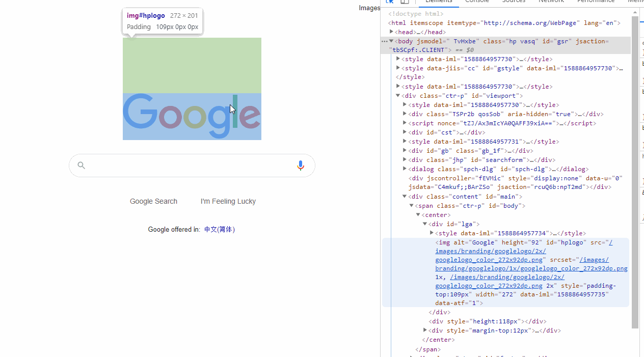Expand the style id="gstyle" node
644x357 pixels.
398,68
